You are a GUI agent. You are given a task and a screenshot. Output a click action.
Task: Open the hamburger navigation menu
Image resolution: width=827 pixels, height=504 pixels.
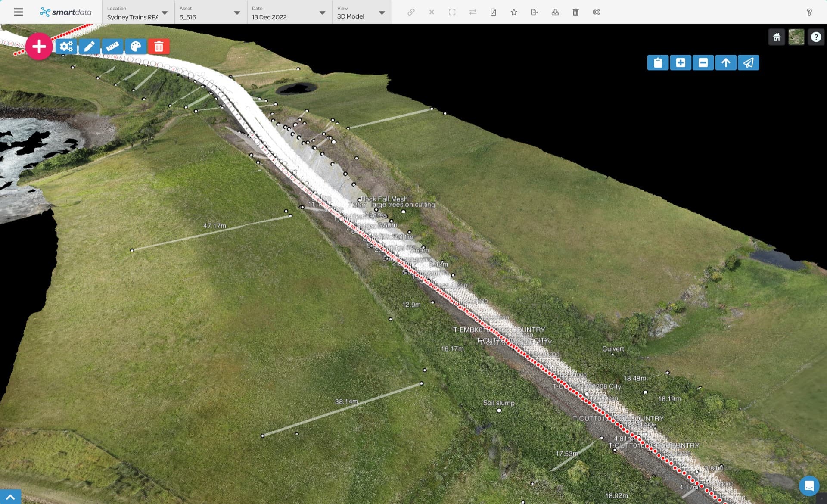click(x=18, y=12)
